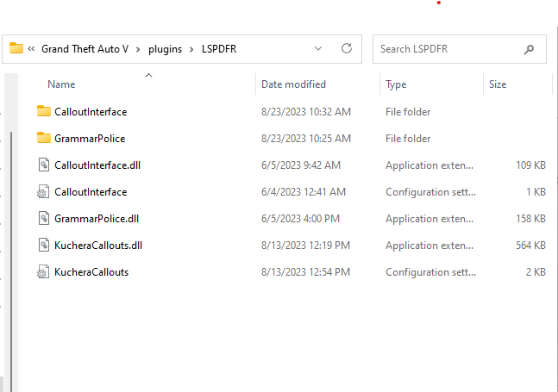Sort files by Date modified column
The height and width of the screenshot is (392, 558).
pos(293,84)
